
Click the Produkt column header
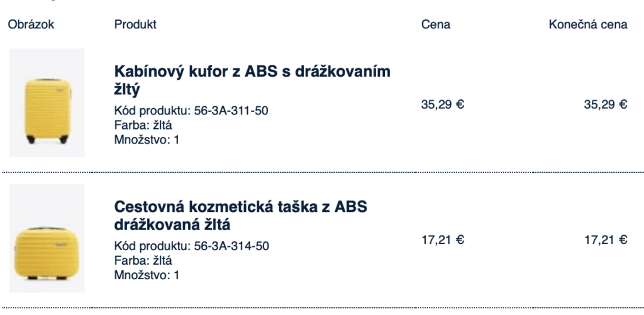pyautogui.click(x=135, y=25)
